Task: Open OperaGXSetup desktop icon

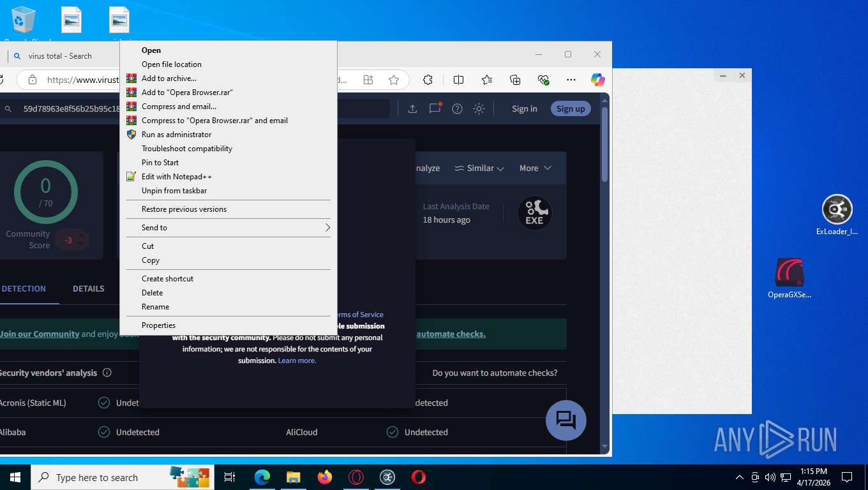Action: click(789, 279)
